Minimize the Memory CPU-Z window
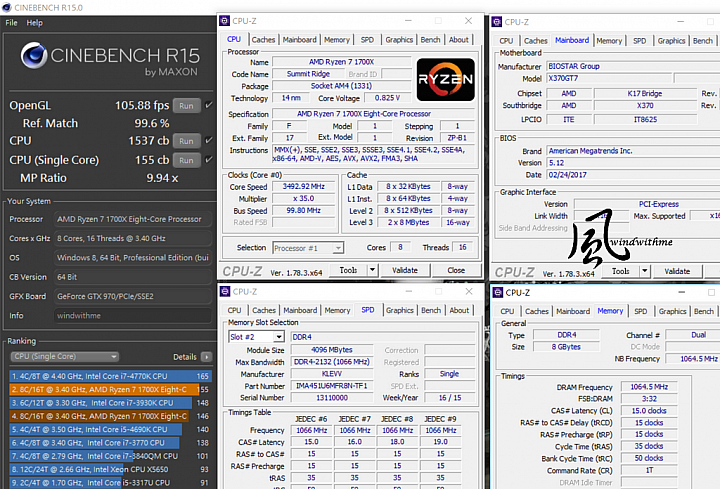 681,292
